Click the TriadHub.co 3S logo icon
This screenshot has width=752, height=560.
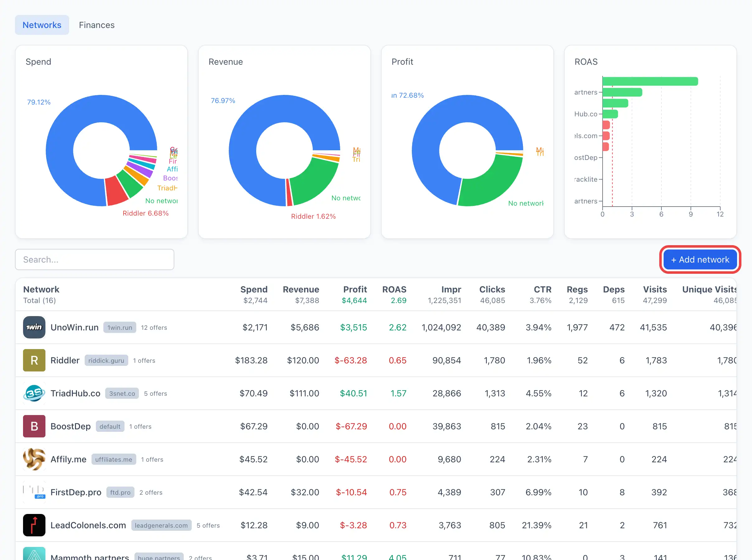pos(34,393)
